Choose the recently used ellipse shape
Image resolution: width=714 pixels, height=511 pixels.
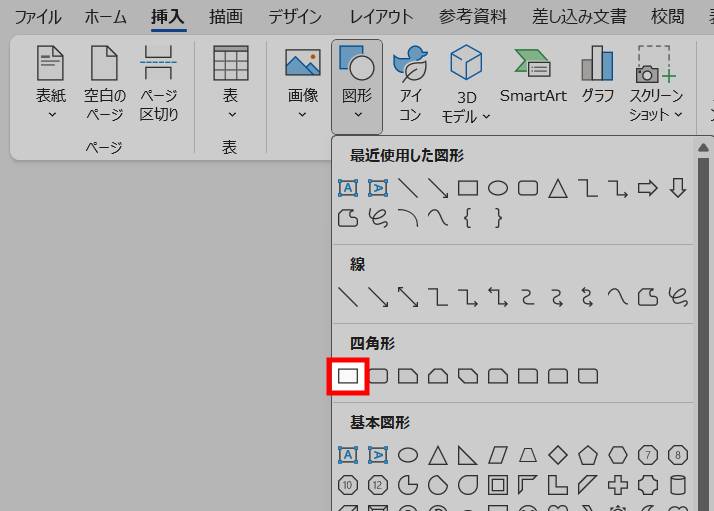(498, 188)
